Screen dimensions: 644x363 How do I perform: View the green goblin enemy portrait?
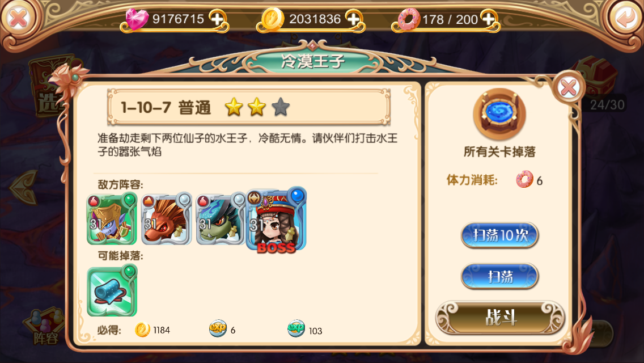point(112,220)
